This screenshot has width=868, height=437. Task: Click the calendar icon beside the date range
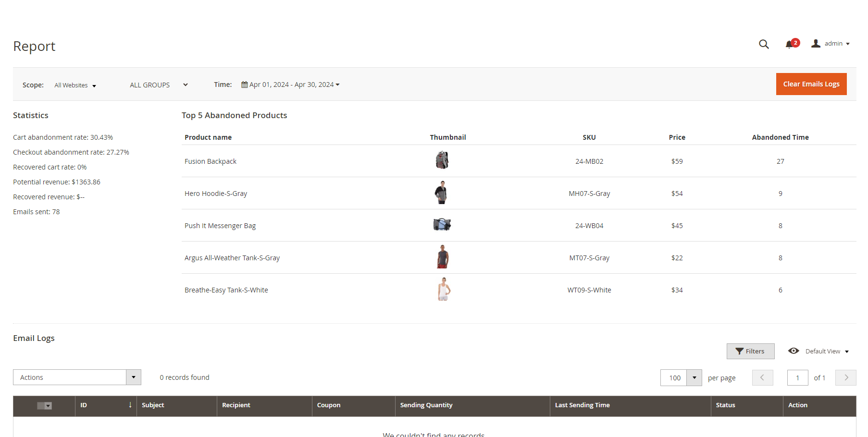tap(245, 85)
